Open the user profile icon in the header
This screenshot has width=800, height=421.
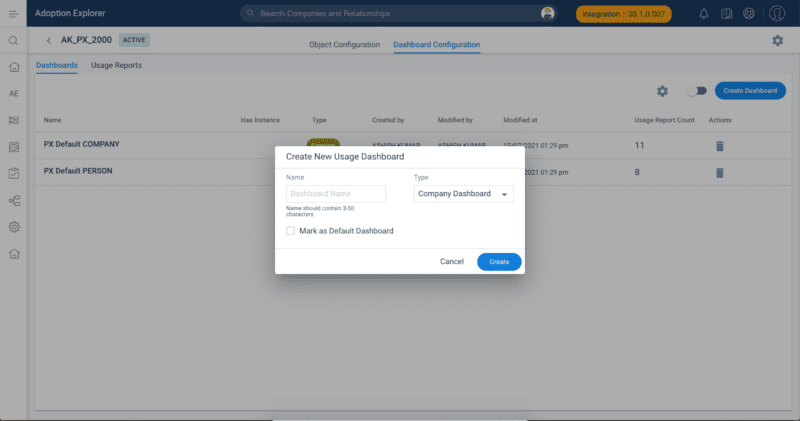point(777,14)
